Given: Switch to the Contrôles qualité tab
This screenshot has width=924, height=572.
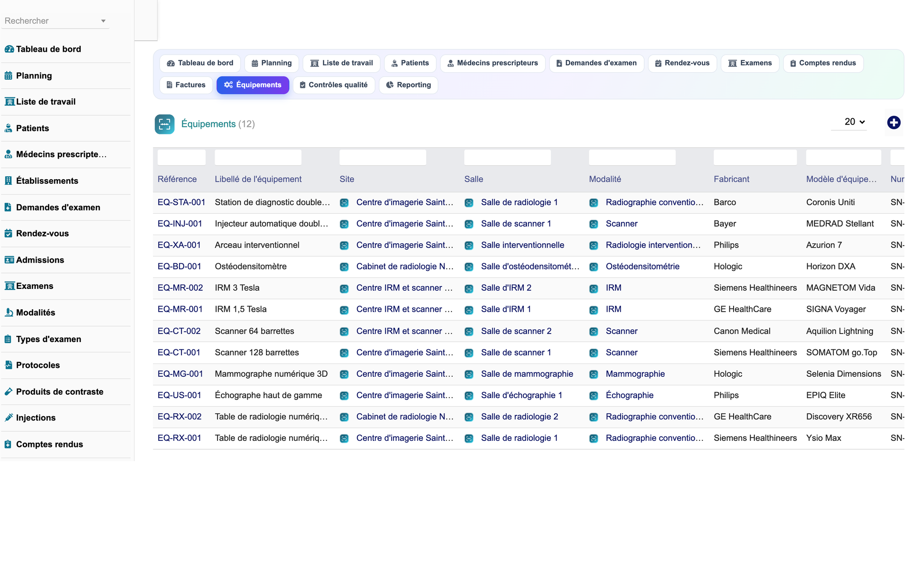Looking at the screenshot, I should coord(334,85).
